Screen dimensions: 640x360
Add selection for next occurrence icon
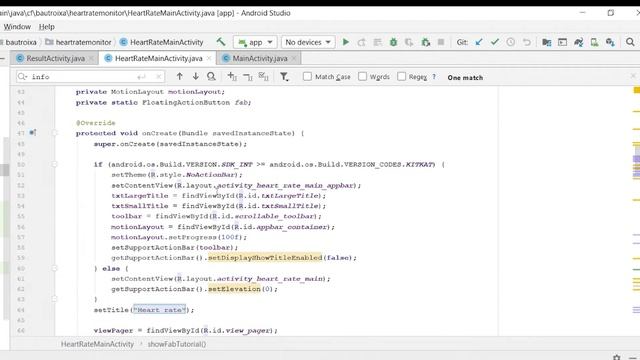pos(232,76)
